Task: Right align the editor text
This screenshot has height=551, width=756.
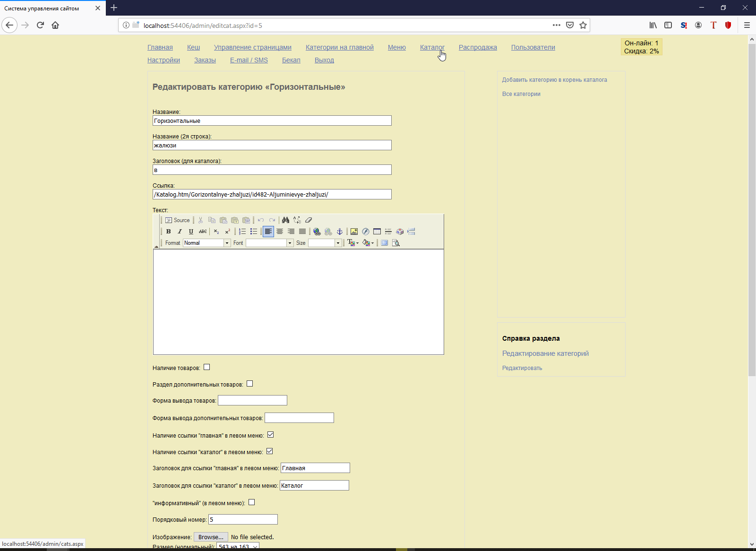Action: [x=291, y=232]
